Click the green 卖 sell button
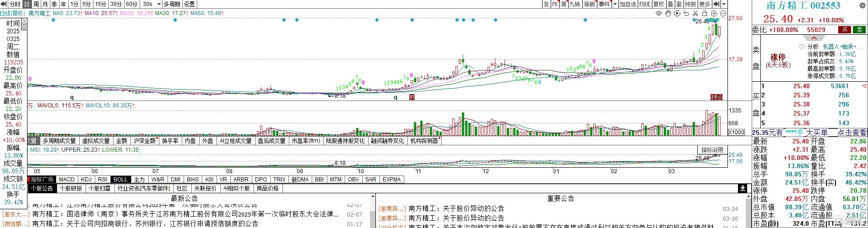Viewport: 868px width, 228px height. 859,30
